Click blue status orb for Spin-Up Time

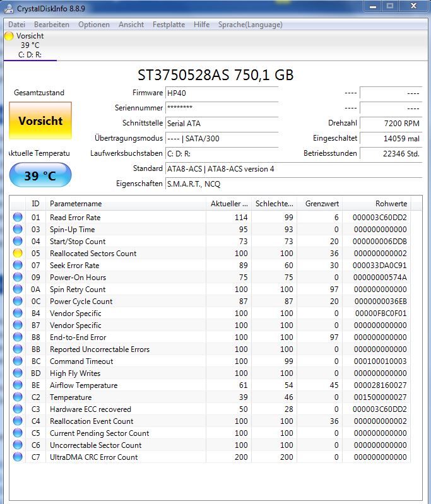coord(18,229)
